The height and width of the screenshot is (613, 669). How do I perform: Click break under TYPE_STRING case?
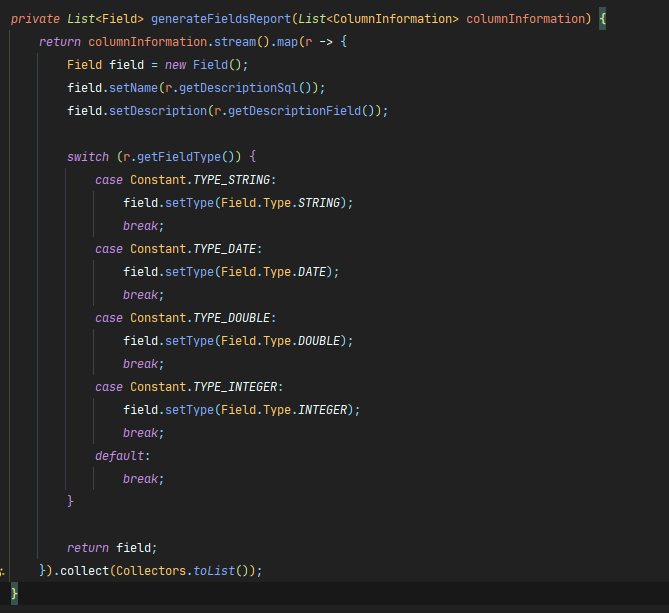[140, 226]
